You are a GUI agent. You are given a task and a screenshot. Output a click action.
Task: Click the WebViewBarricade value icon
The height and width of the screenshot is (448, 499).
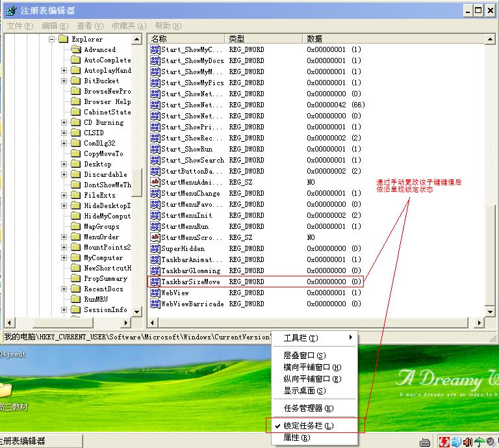(x=155, y=304)
